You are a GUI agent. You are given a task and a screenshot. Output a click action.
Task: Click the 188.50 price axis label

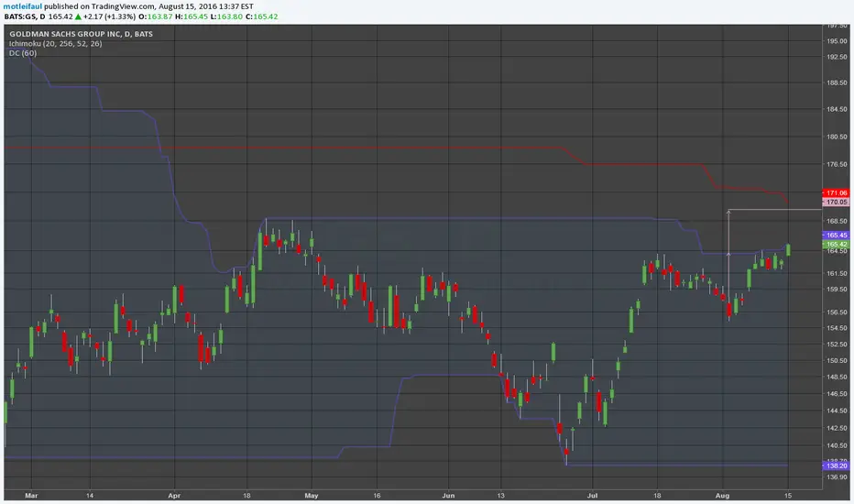click(x=837, y=82)
